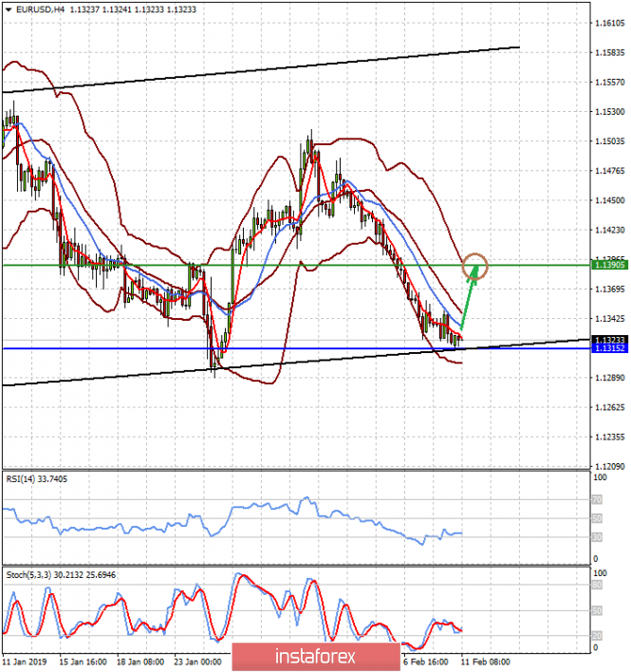Click the 1.12090 price axis label
The width and height of the screenshot is (631, 672).
(x=608, y=466)
